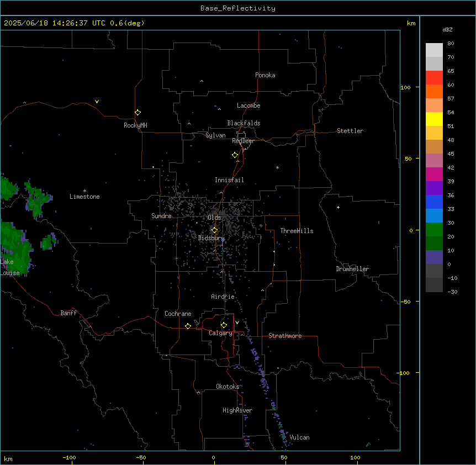476x465 pixels.
Task: Select the yellow diamond marker beside Cochrane
Action: 188,326
